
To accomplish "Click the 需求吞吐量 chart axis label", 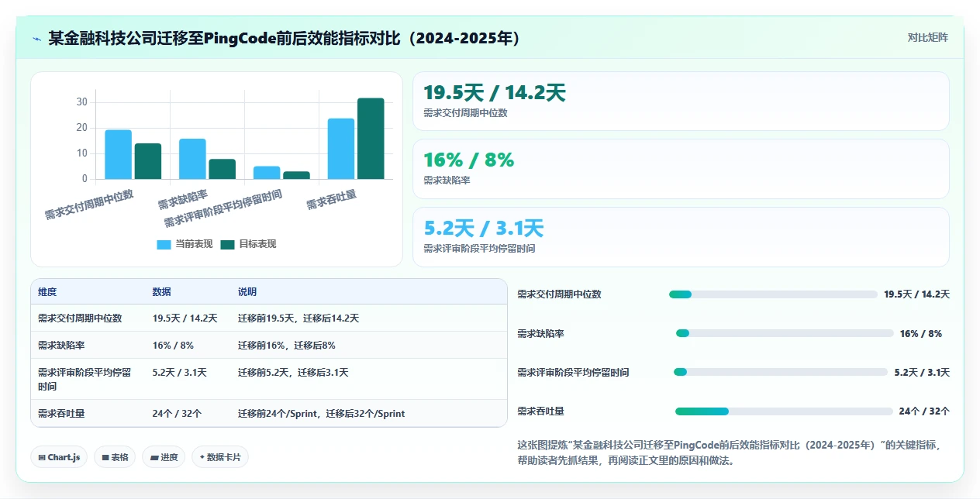I will pos(332,200).
